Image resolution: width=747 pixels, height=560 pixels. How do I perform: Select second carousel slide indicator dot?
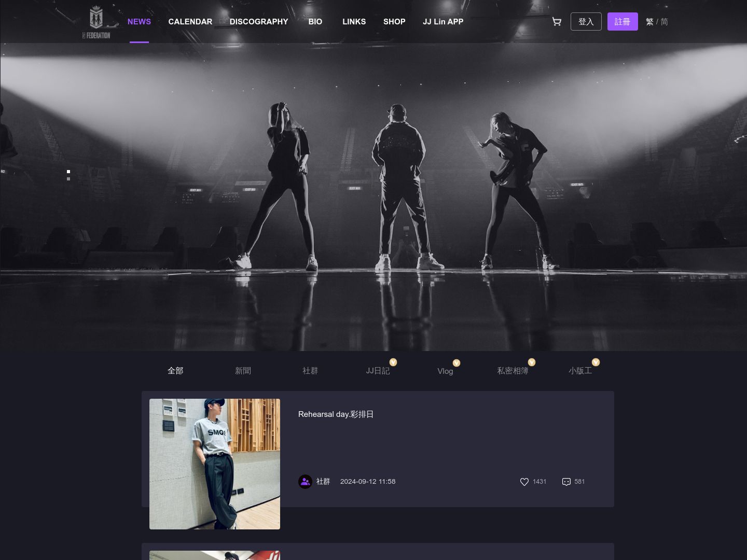68,179
